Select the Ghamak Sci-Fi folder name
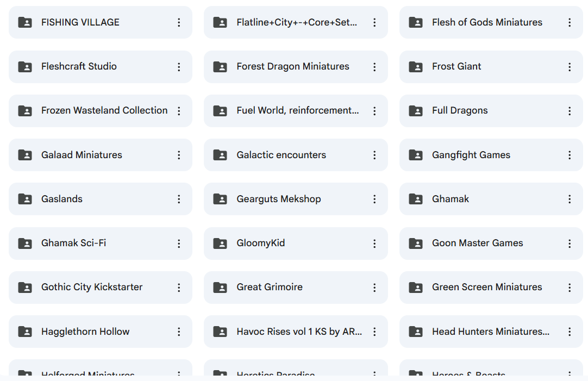Image resolution: width=588 pixels, height=381 pixels. pos(73,243)
